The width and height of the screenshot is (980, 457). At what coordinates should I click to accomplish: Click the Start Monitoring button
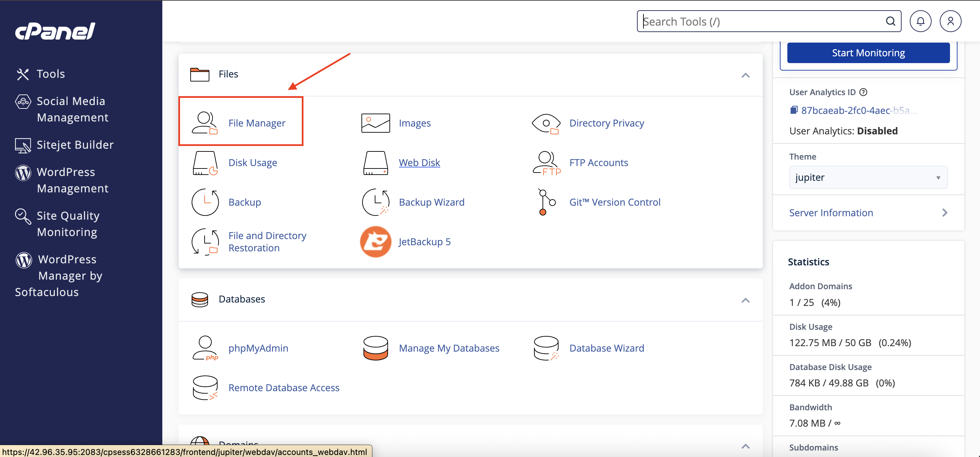(x=868, y=53)
